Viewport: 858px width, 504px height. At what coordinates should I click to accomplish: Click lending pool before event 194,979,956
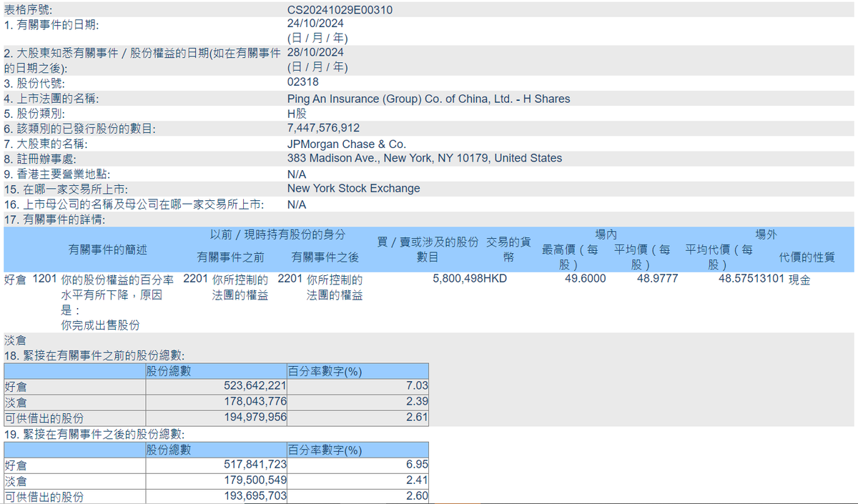pos(255,417)
